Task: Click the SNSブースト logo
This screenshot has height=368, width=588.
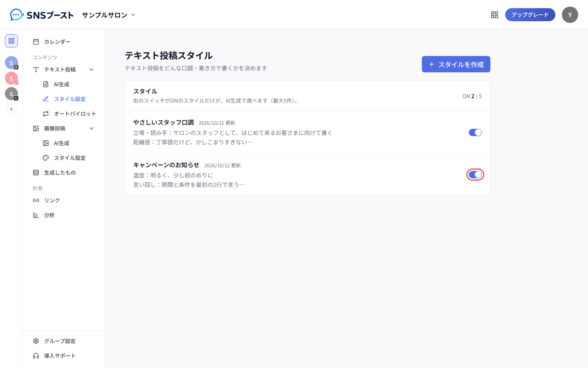Action: click(x=42, y=15)
